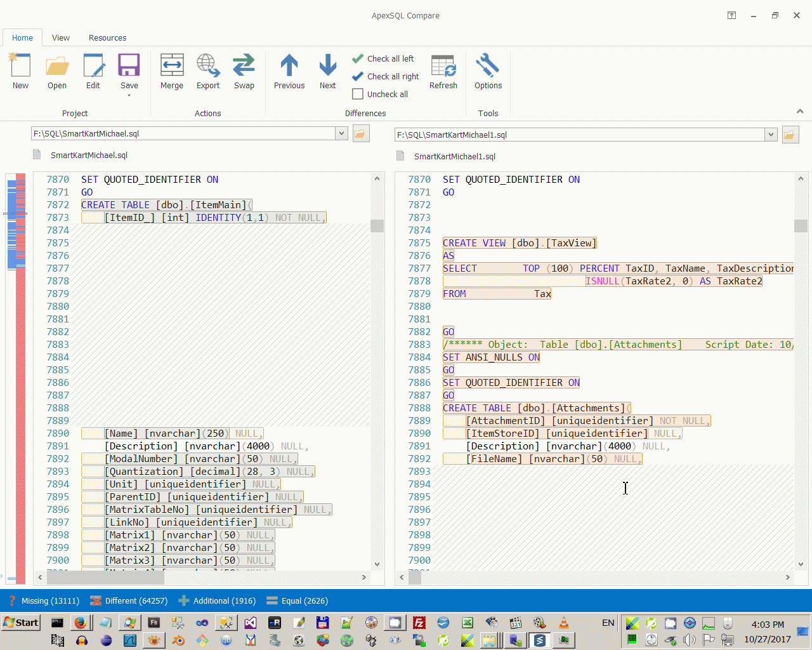Click the Missing (13111) status filter
The width and height of the screenshot is (812, 650).
tap(43, 600)
